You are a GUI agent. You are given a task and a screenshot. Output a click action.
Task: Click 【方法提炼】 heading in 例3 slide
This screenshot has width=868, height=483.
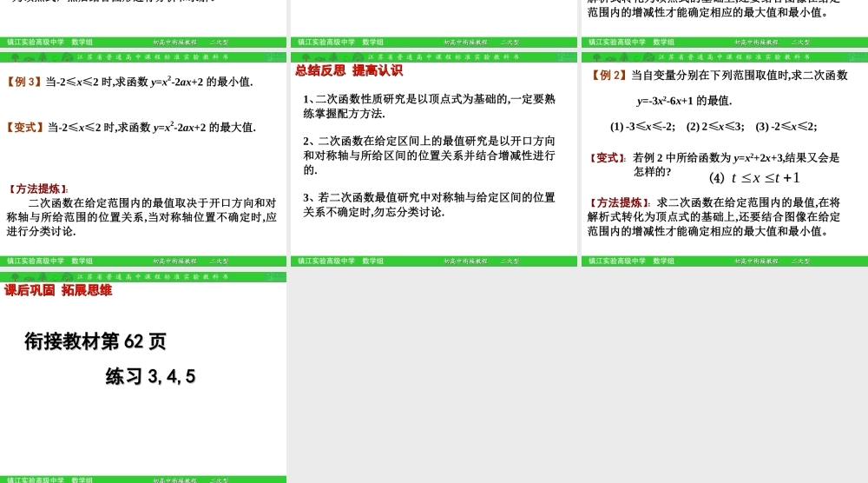coord(37,189)
